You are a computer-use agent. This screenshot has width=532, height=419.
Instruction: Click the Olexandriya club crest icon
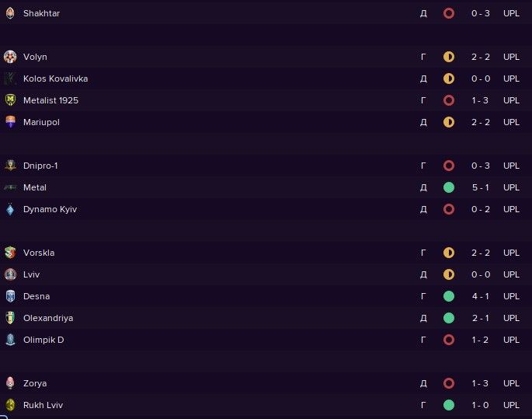click(x=10, y=318)
